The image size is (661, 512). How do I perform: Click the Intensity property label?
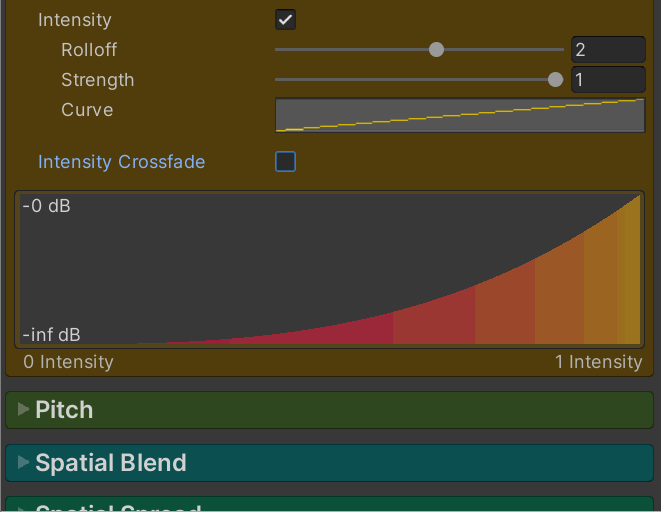75,20
